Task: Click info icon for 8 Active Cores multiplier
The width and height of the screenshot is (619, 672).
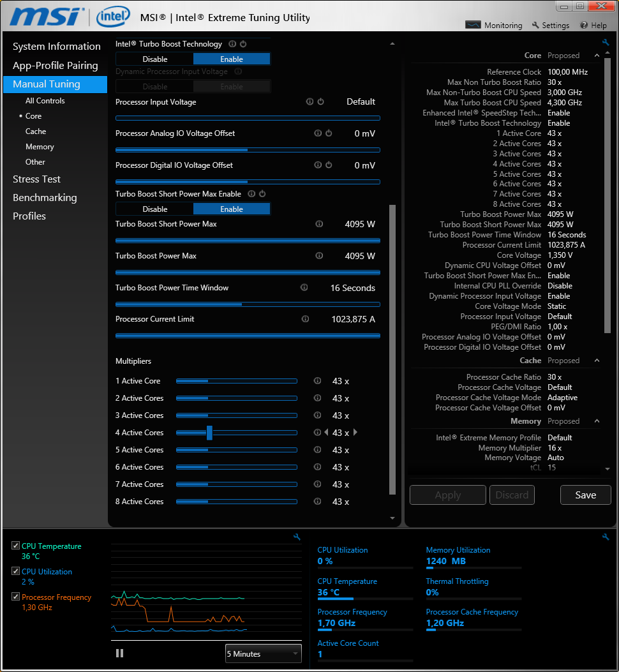Action: click(x=317, y=501)
